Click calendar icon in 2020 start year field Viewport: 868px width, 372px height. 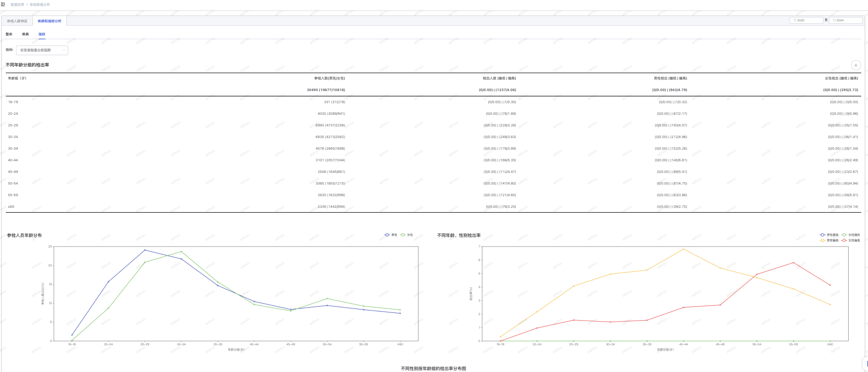coord(795,20)
